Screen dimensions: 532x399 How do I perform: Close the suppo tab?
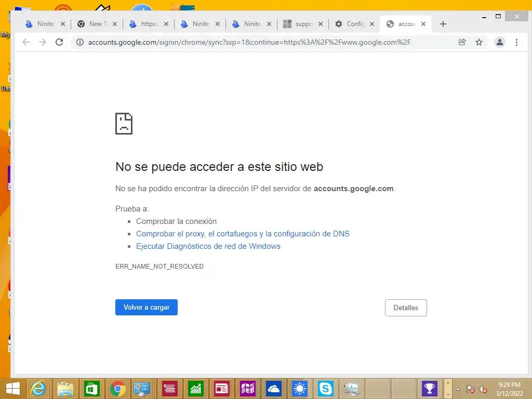tap(321, 24)
